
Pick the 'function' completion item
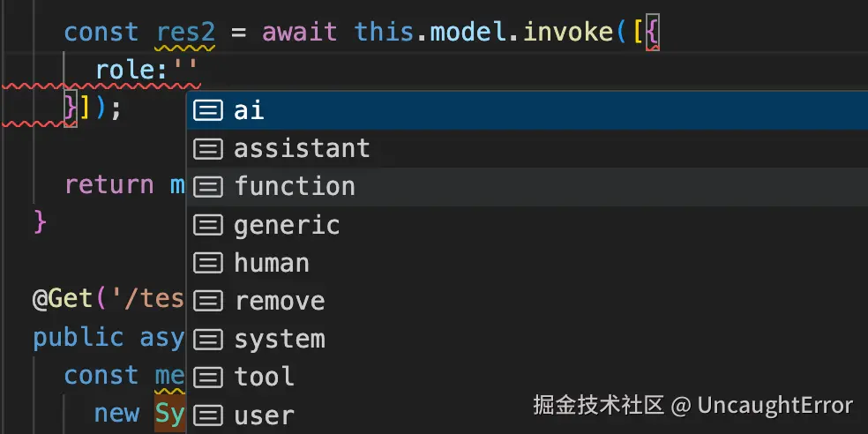point(527,187)
